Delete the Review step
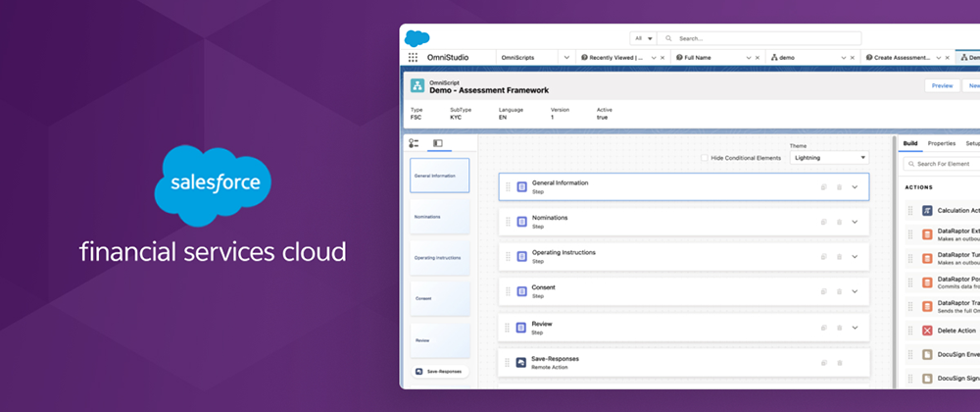Screen dimensions: 980x412 [x=840, y=328]
